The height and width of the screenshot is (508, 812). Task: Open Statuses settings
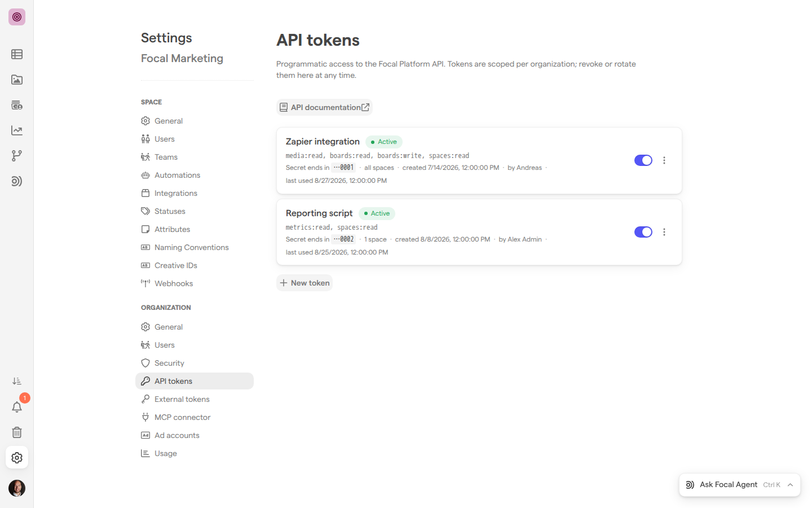[195, 211]
